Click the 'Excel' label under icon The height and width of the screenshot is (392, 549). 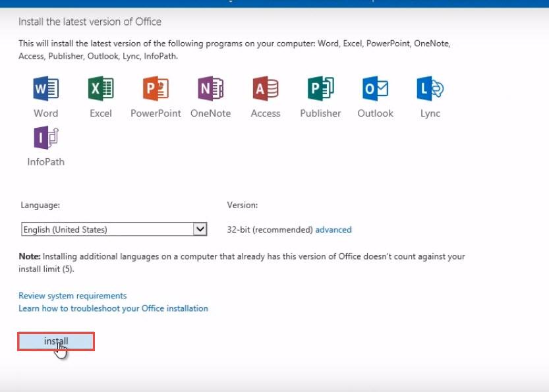pos(101,113)
